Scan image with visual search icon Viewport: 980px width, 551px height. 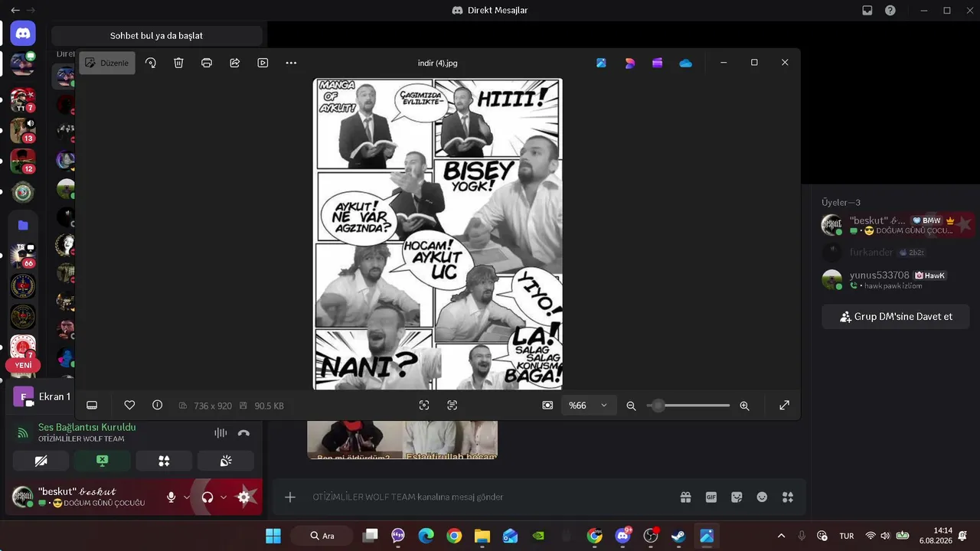point(424,406)
